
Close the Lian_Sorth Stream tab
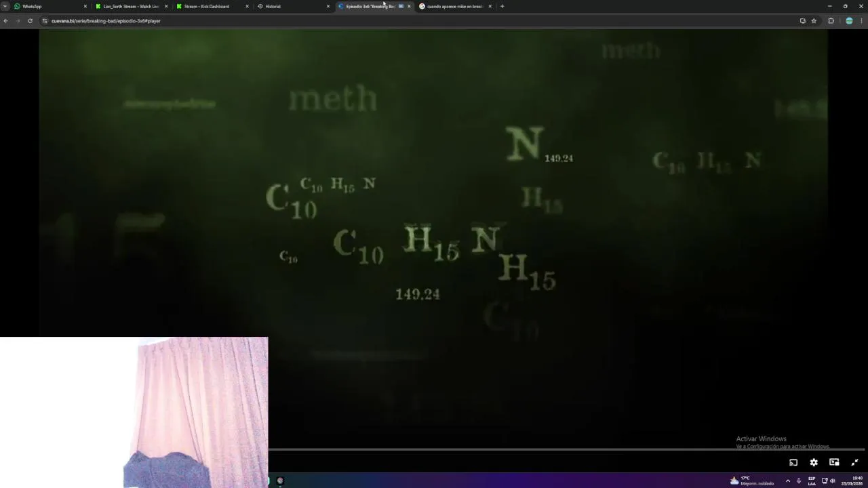point(166,6)
